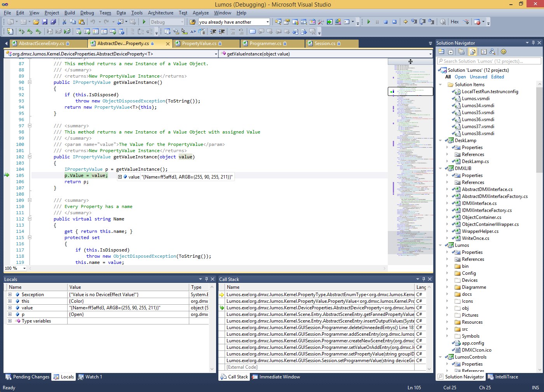Viewport: 544px width, 392px height.
Task: Toggle the highlighted sync view button in Solution Navigator
Action: pyautogui.click(x=473, y=52)
